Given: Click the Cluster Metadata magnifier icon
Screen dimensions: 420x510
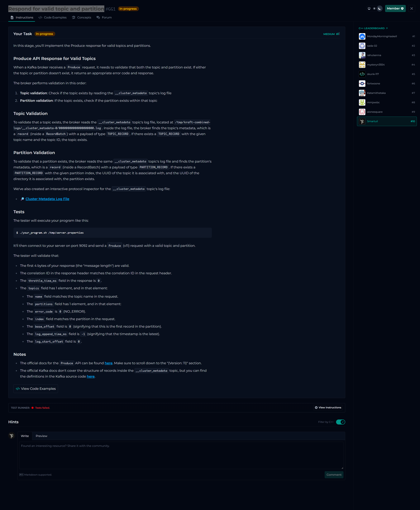Looking at the screenshot, I should pyautogui.click(x=22, y=199).
